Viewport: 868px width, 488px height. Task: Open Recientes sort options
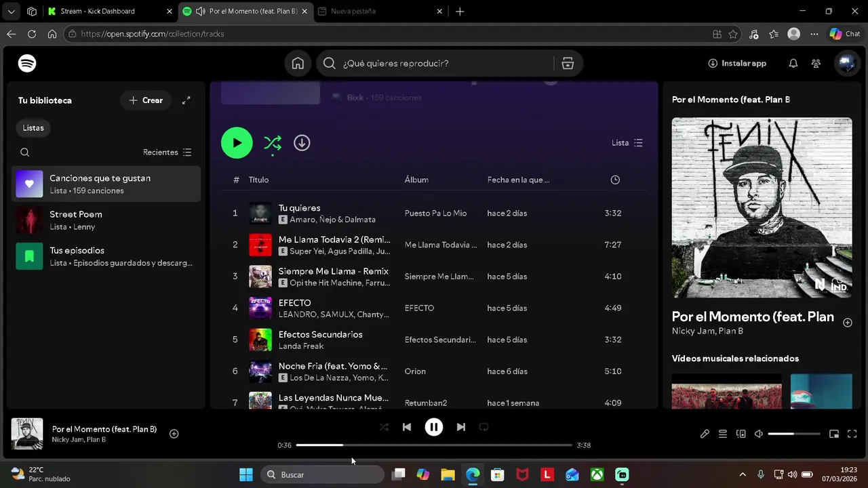coord(167,152)
